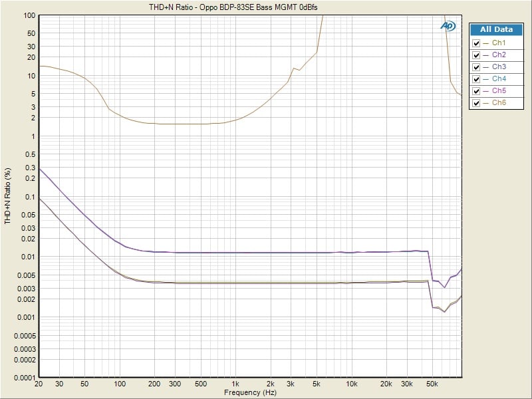
Task: Click the vertical THD+N Ratio (%) axis label
Action: click(x=8, y=195)
